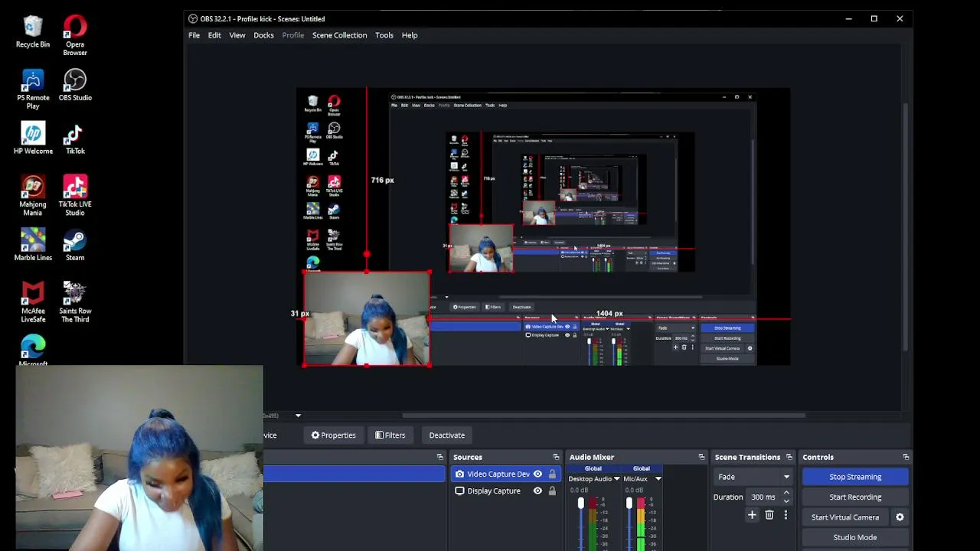Open McAfee LiveSafe desktop shortcut
The image size is (980, 551).
(33, 302)
